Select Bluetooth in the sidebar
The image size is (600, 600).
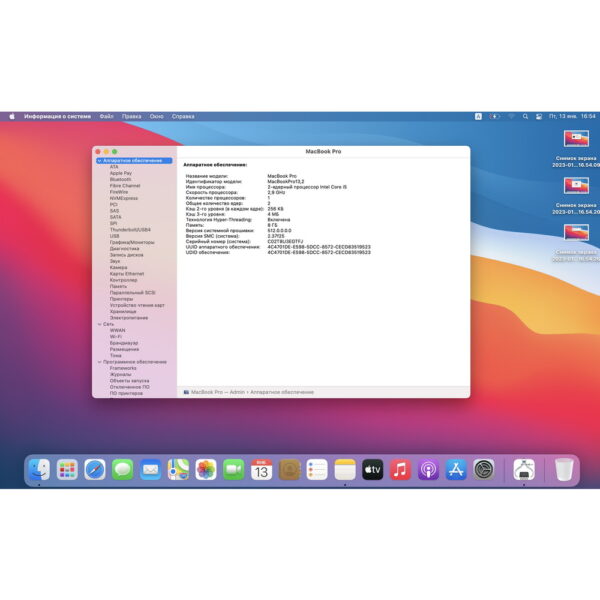(x=121, y=179)
